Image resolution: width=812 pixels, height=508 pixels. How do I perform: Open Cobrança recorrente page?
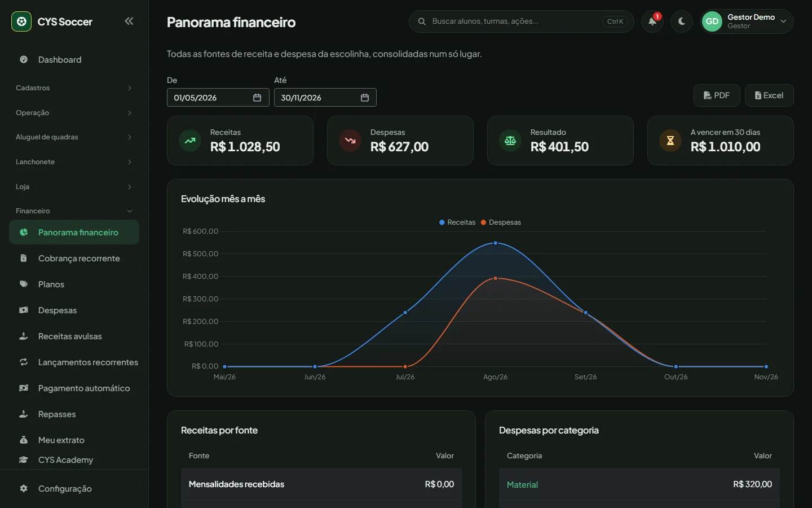click(x=74, y=259)
